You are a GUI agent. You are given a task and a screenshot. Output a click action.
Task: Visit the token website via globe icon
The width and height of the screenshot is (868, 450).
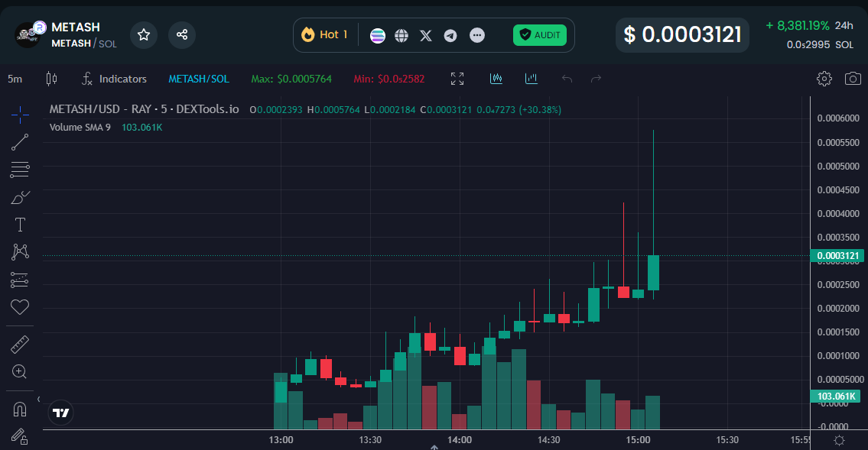coord(401,35)
